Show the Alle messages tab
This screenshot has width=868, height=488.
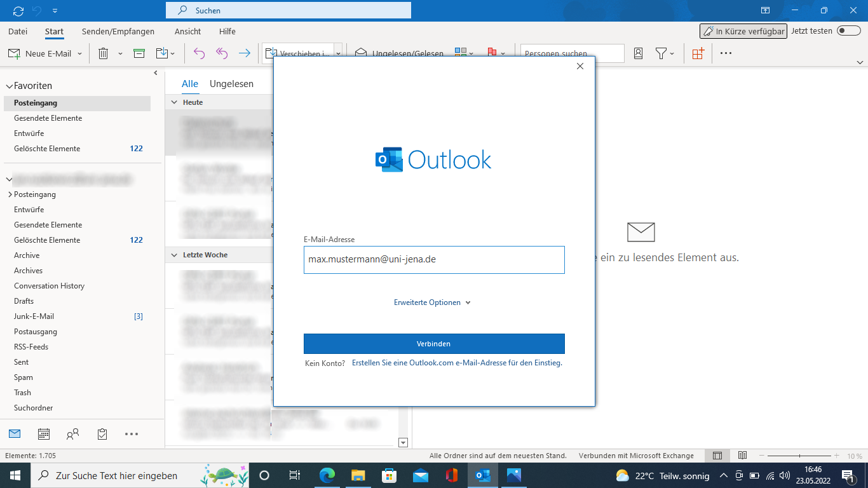[190, 84]
